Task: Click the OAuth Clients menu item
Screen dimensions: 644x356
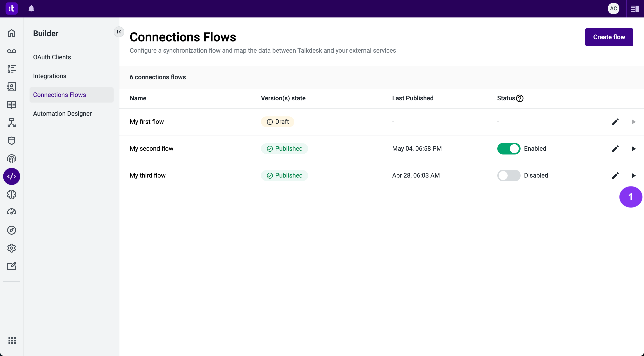Action: pyautogui.click(x=52, y=57)
